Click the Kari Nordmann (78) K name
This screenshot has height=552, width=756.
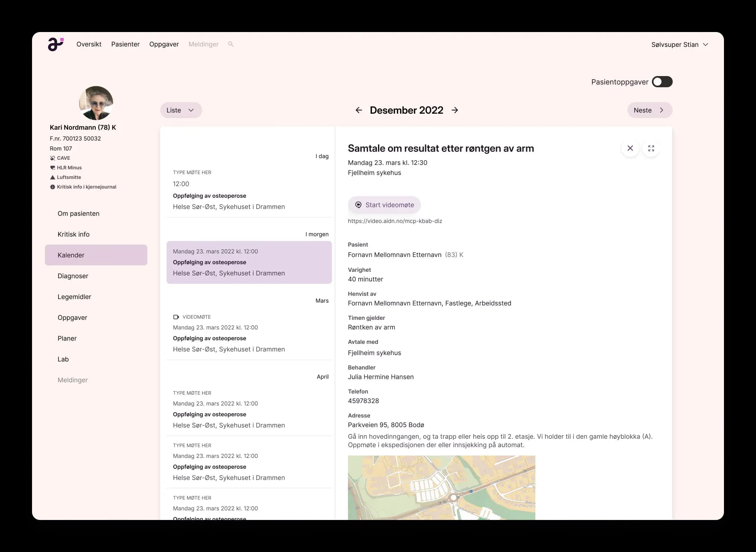[83, 127]
